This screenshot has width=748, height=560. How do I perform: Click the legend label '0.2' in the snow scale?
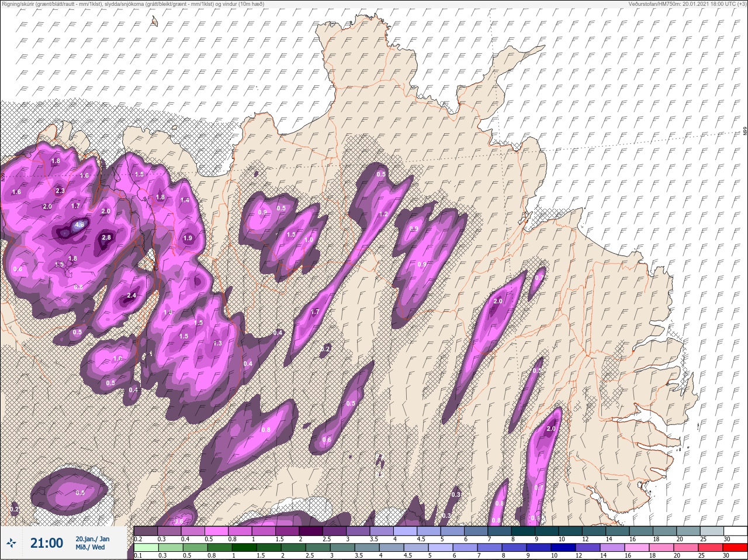[138, 539]
